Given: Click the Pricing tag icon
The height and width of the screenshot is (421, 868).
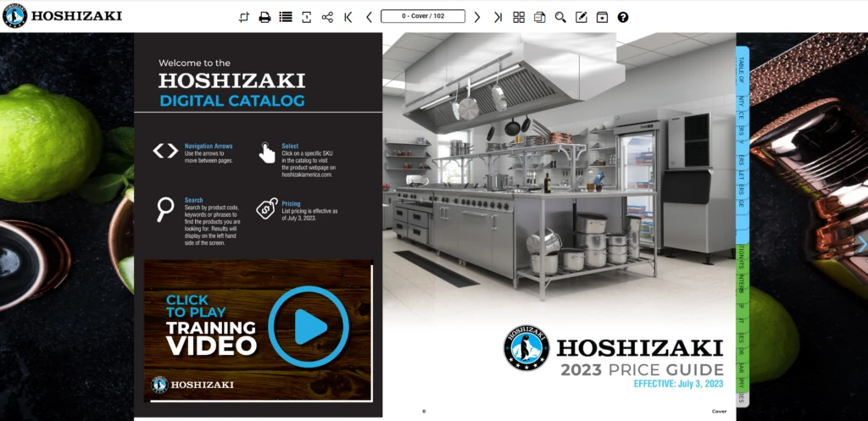Looking at the screenshot, I should (267, 208).
